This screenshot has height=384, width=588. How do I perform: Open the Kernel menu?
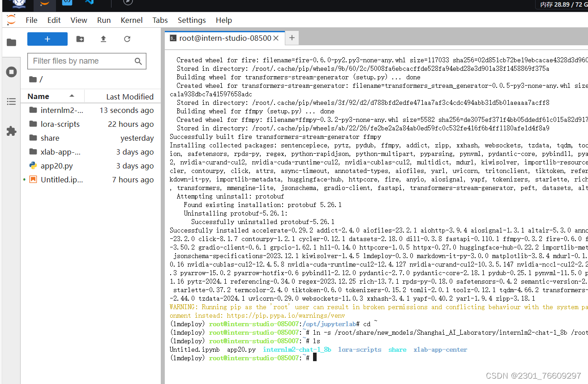pos(131,20)
